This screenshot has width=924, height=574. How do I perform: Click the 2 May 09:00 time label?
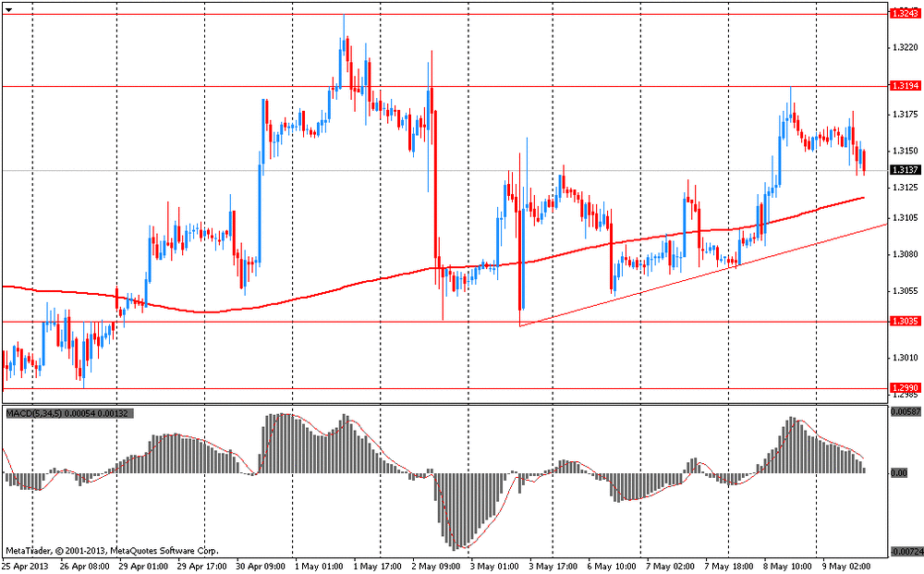437,567
